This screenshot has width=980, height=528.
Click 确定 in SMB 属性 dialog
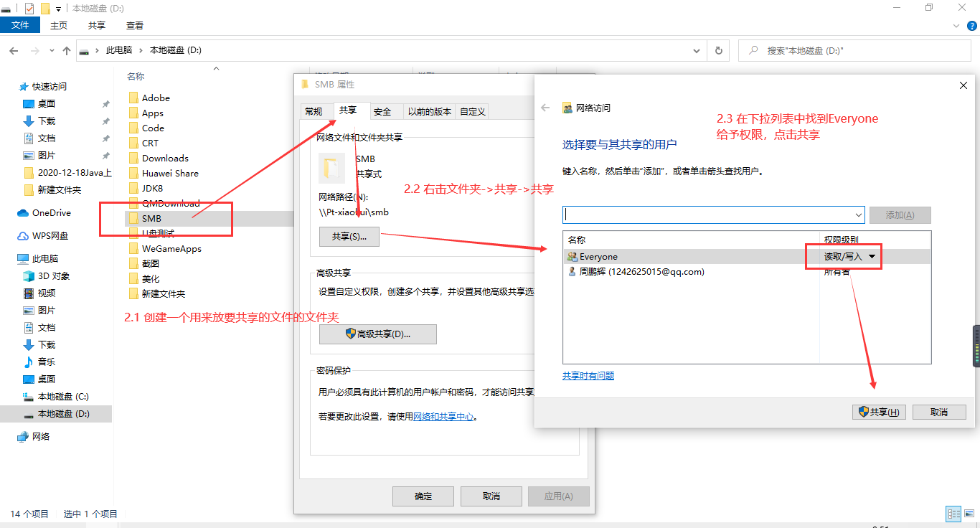(423, 496)
